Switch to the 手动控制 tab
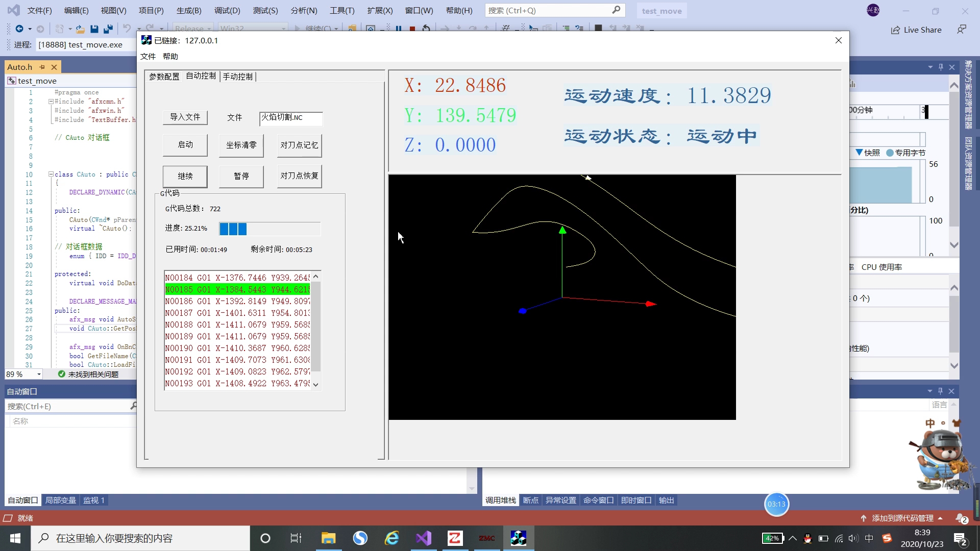The image size is (980, 551). pyautogui.click(x=237, y=77)
